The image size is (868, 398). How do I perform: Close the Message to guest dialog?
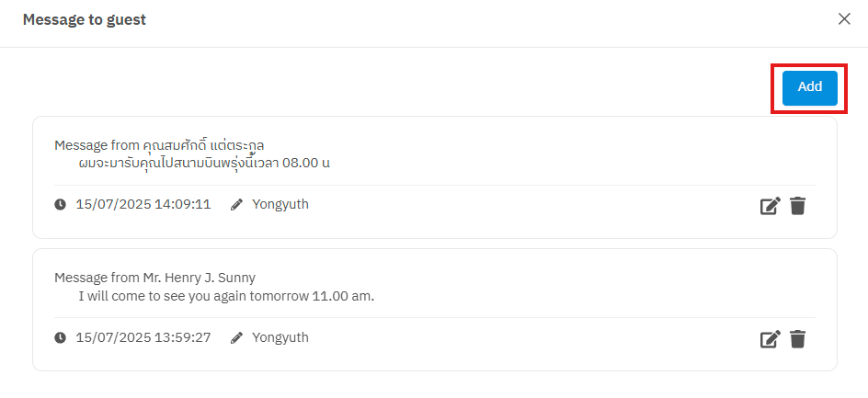click(844, 19)
